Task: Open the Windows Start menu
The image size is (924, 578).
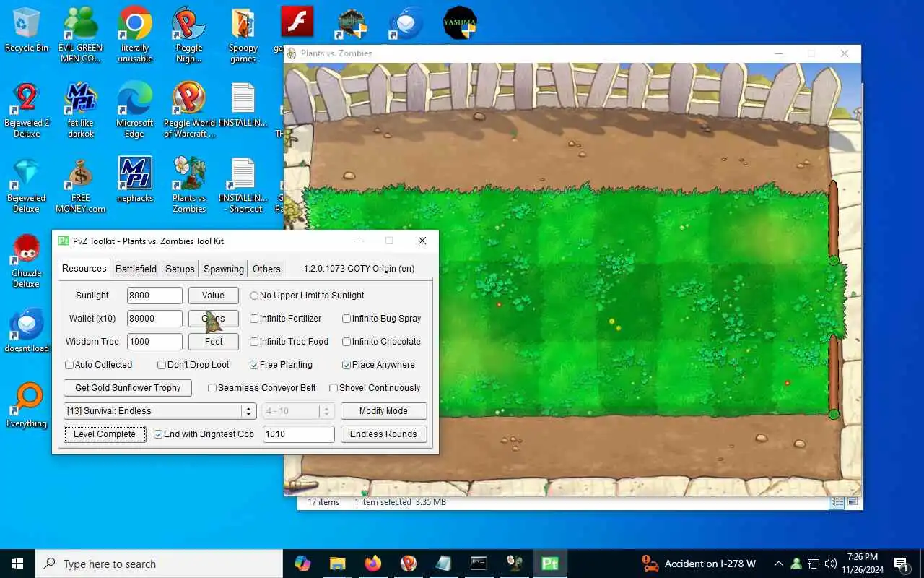Action: coord(17,564)
